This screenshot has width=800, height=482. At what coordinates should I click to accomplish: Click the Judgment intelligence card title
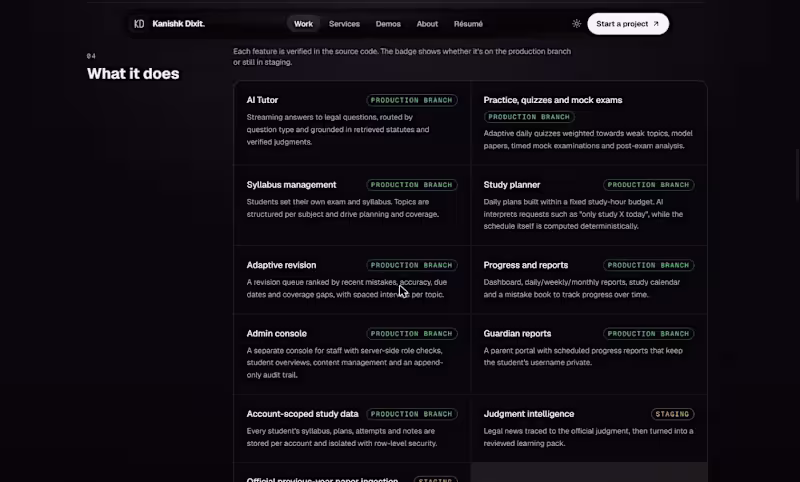tap(529, 414)
